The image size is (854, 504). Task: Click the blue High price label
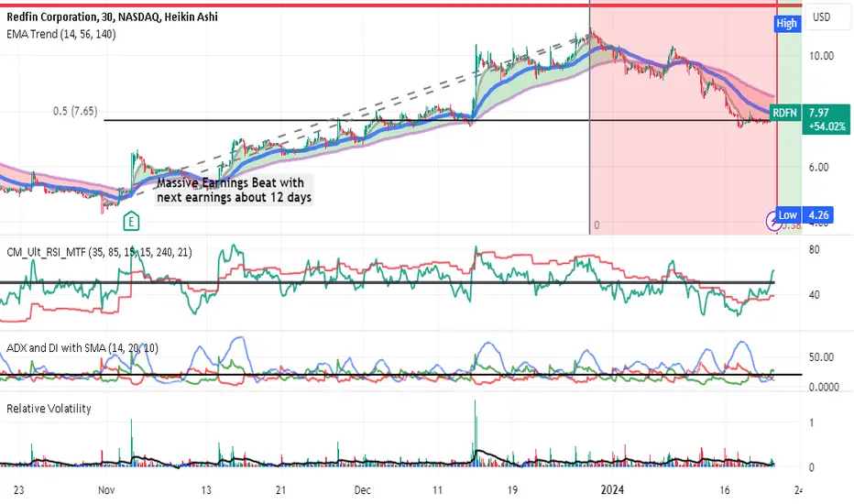click(x=786, y=24)
